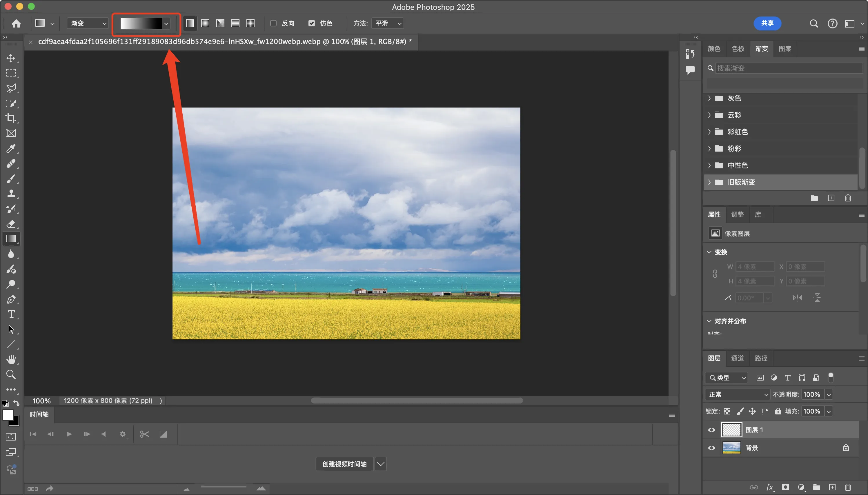Screen dimensions: 868x495
Task: Expand the 旧版渐变 gradient folder
Action: pyautogui.click(x=709, y=182)
